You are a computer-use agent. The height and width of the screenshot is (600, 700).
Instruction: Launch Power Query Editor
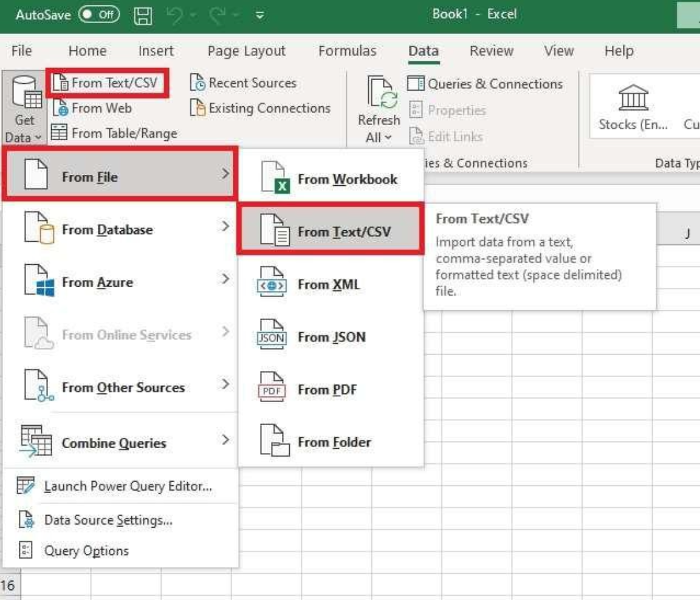(120, 486)
